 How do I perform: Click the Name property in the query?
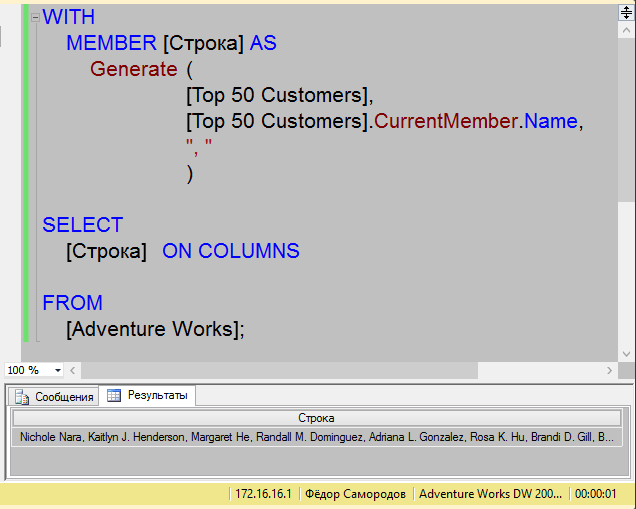pyautogui.click(x=551, y=121)
